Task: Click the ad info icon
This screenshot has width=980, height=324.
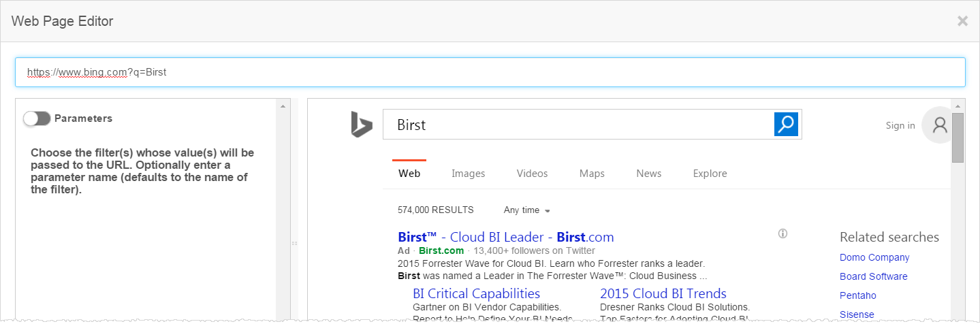Action: pos(783,234)
